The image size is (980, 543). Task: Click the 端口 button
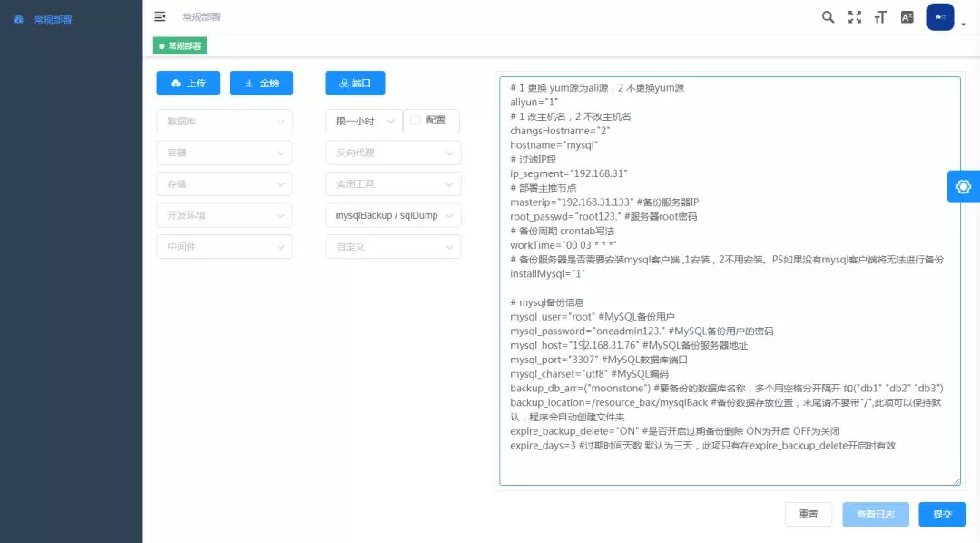pyautogui.click(x=355, y=84)
